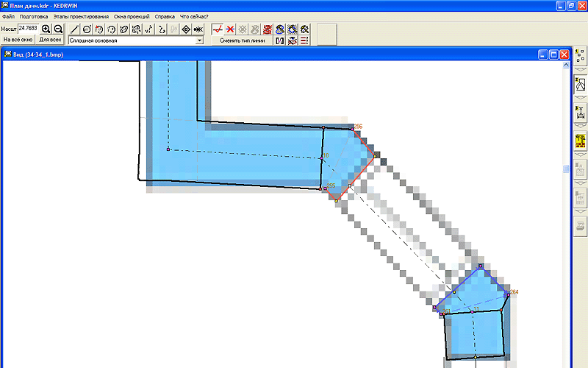Select the dimension stage icon in right sidebar

pos(580,113)
